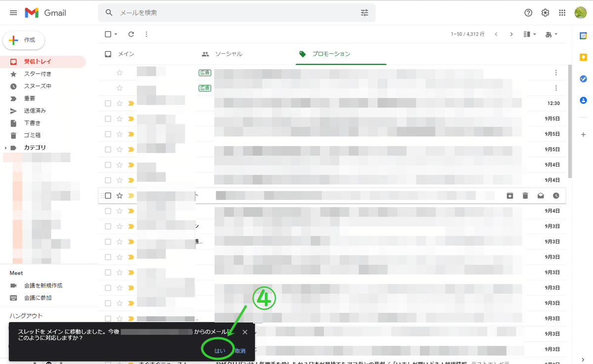Open the Google account avatar
The height and width of the screenshot is (364, 593).
tap(581, 13)
